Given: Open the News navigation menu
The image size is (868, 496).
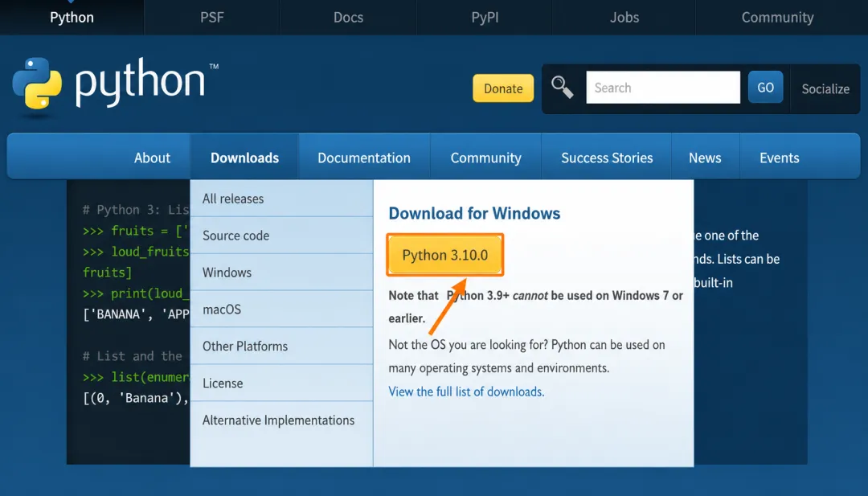Looking at the screenshot, I should [705, 158].
